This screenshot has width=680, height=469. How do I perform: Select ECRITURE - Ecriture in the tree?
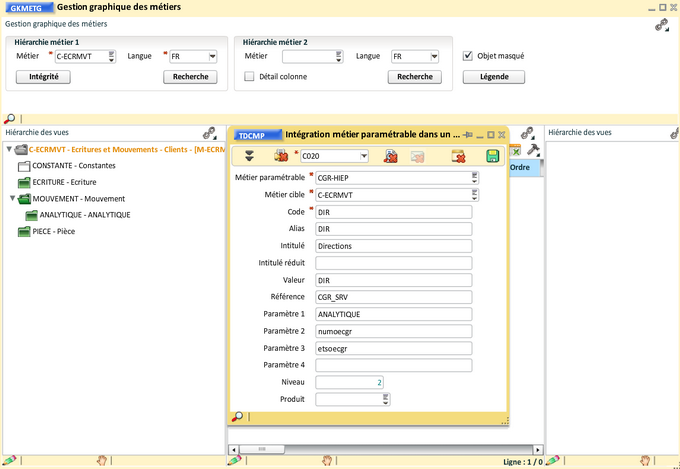click(64, 182)
